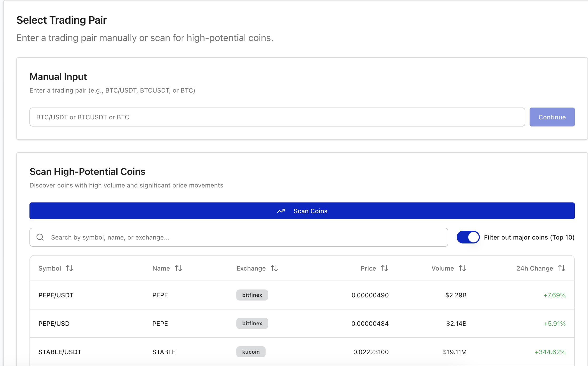Click the Volume column header label
The height and width of the screenshot is (366, 588).
[442, 268]
